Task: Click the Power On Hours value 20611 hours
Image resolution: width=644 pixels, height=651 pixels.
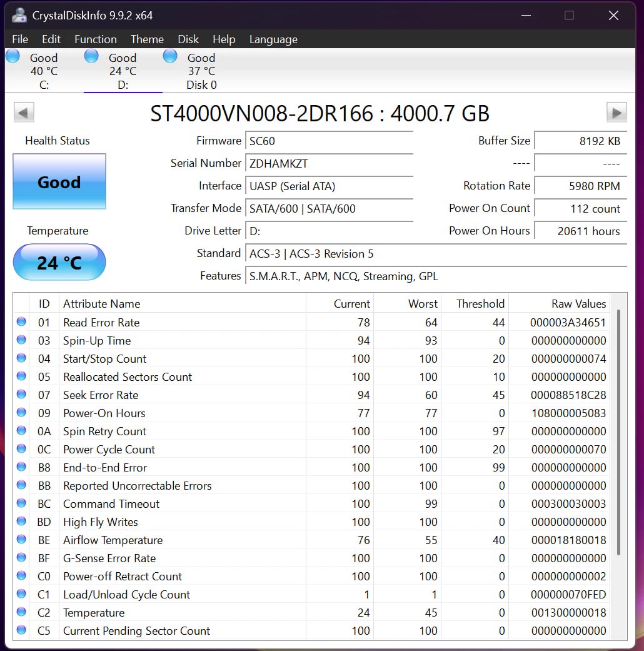Action: [580, 231]
